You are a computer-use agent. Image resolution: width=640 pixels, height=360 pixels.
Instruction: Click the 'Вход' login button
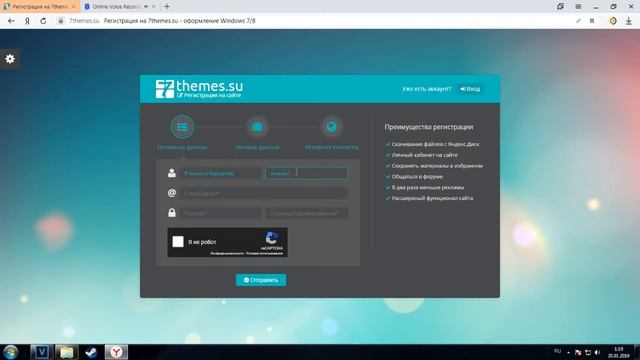tap(470, 89)
